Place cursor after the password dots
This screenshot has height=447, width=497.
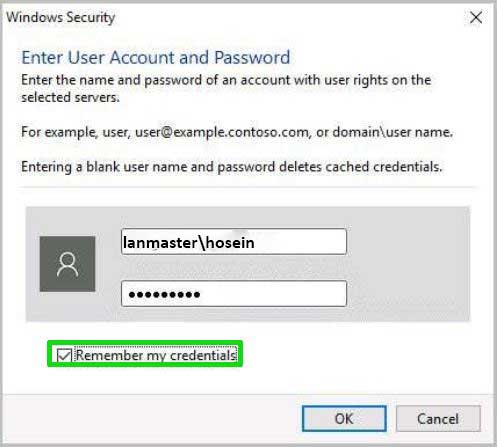click(x=202, y=294)
